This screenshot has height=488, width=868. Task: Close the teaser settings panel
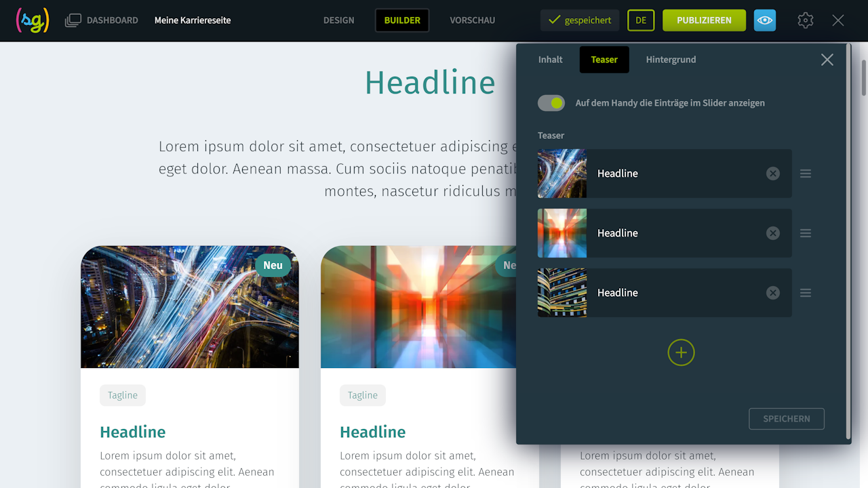[x=827, y=60]
